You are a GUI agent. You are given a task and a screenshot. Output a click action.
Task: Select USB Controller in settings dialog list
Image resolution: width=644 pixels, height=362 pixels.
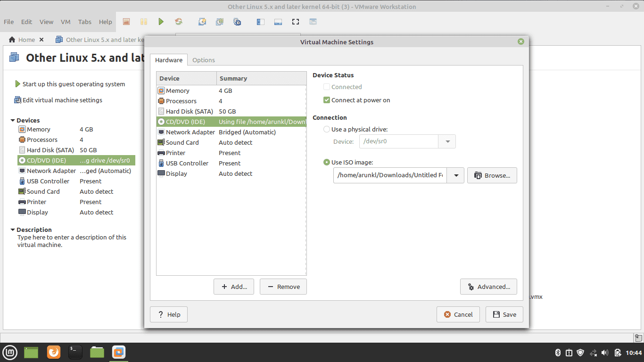coord(231,163)
